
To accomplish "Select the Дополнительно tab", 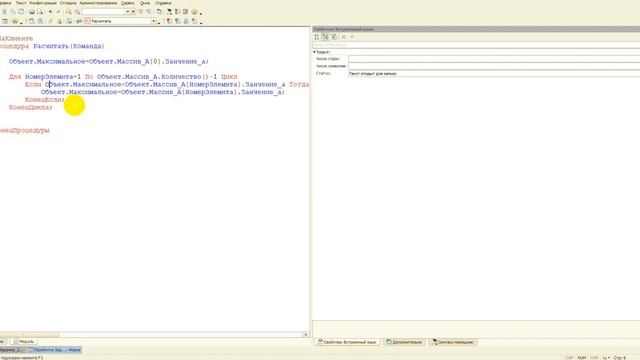I will (x=404, y=342).
